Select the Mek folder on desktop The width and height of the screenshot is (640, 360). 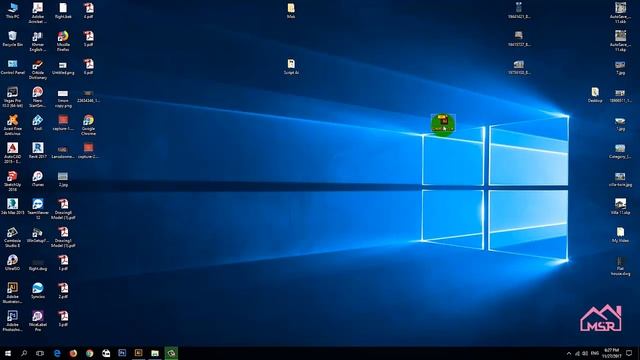click(x=291, y=11)
